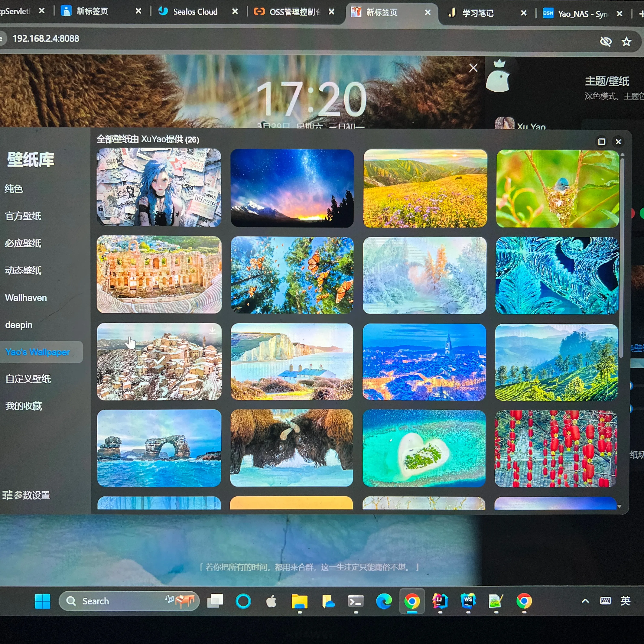Image resolution: width=644 pixels, height=644 pixels.
Task: Open Windows Start menu
Action: 42,601
